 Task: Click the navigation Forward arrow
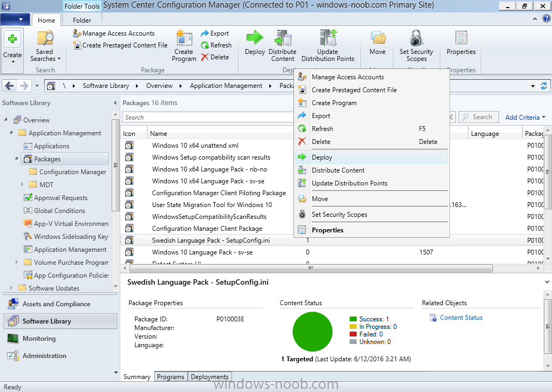pos(24,86)
